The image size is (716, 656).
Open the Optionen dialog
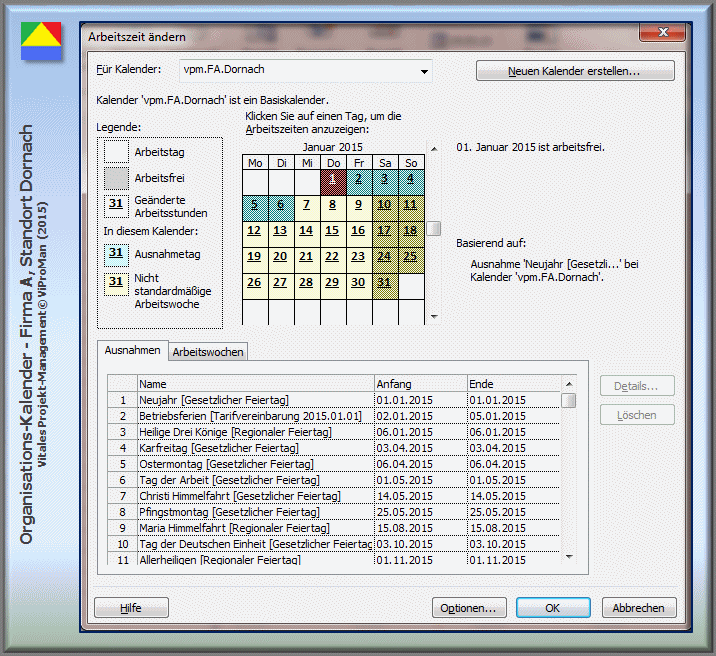pyautogui.click(x=468, y=608)
